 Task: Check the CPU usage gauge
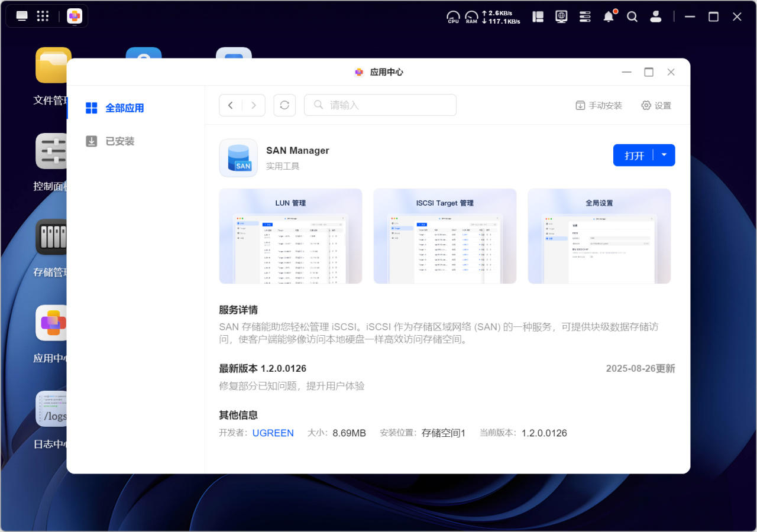tap(453, 17)
